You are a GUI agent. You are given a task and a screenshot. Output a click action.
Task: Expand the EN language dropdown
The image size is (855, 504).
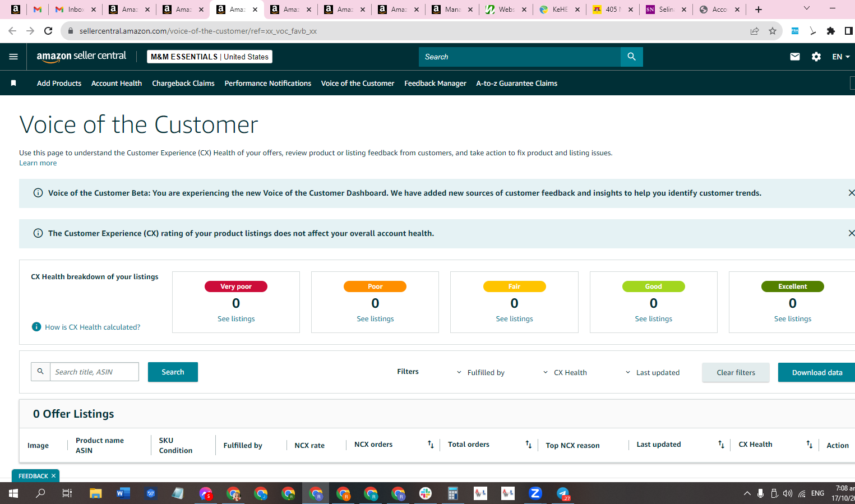tap(841, 57)
